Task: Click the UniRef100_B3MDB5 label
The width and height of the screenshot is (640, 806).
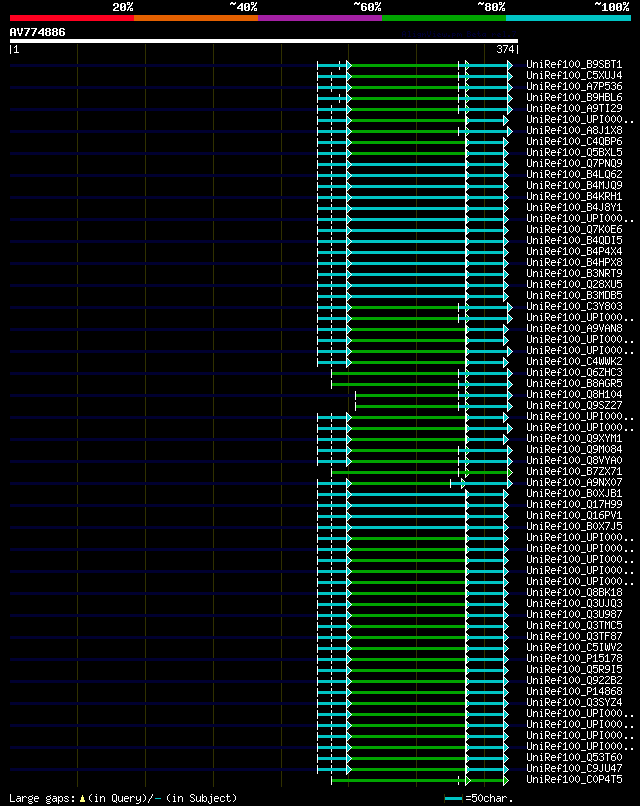Action: point(574,296)
